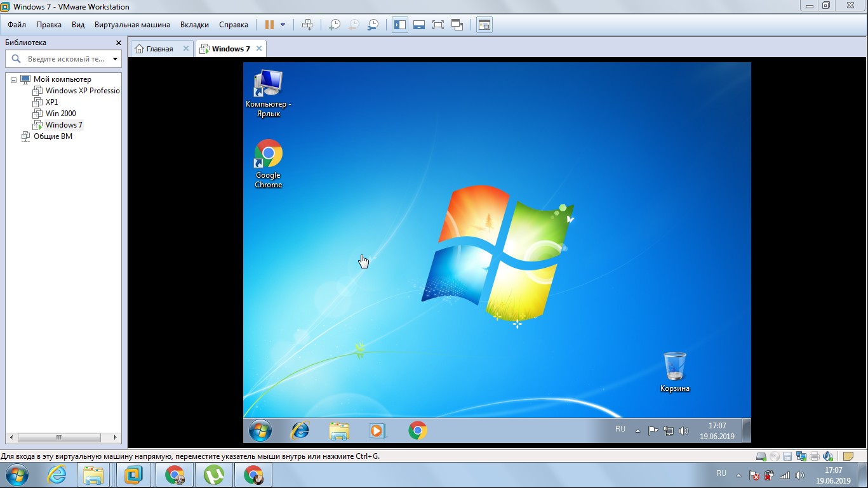Click the guest network tray icon
The width and height of the screenshot is (868, 488).
(669, 431)
